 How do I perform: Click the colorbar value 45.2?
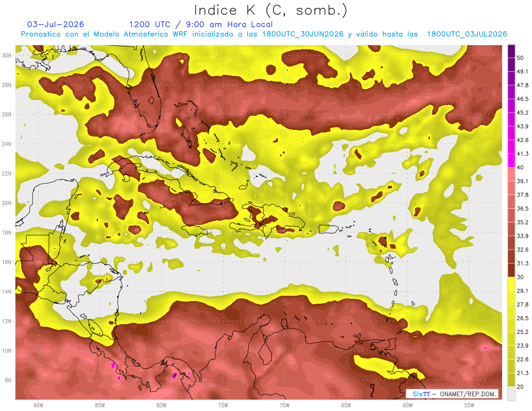click(523, 113)
